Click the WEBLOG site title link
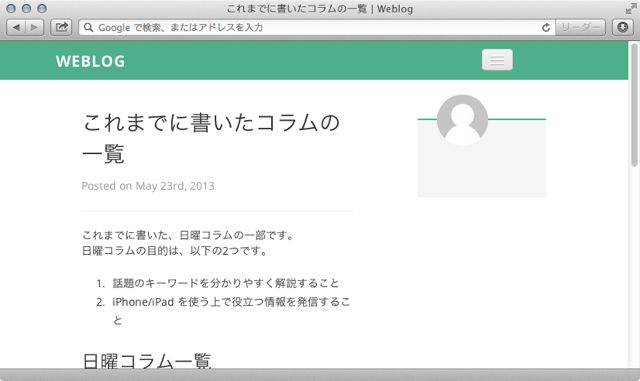Image resolution: width=640 pixels, height=381 pixels. (91, 61)
